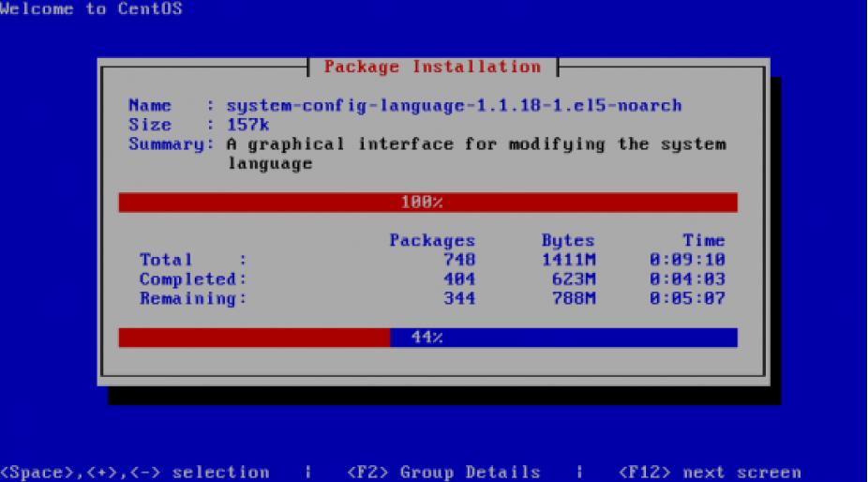This screenshot has width=868, height=482.
Task: Click the 'Package Installation' dialog title
Action: coord(432,67)
